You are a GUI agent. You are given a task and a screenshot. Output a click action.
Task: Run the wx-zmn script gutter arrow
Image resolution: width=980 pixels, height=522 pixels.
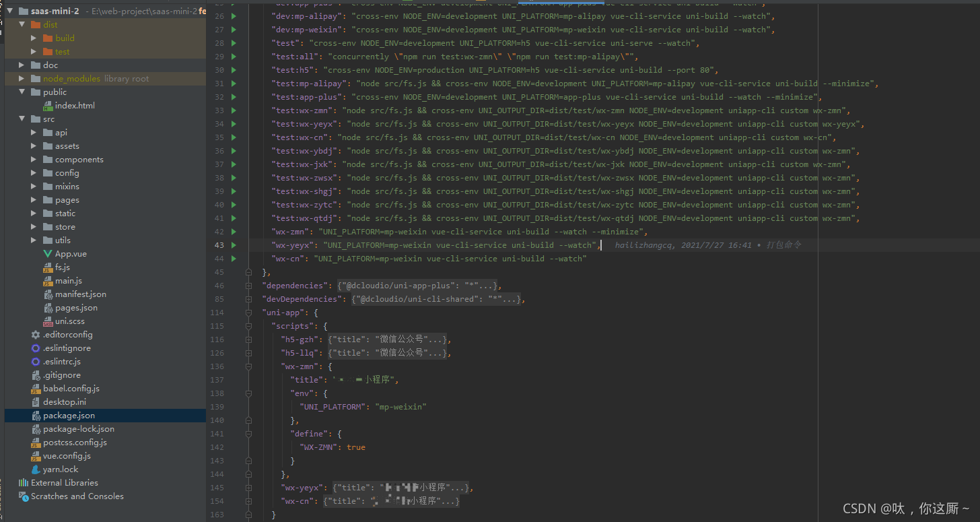point(234,232)
